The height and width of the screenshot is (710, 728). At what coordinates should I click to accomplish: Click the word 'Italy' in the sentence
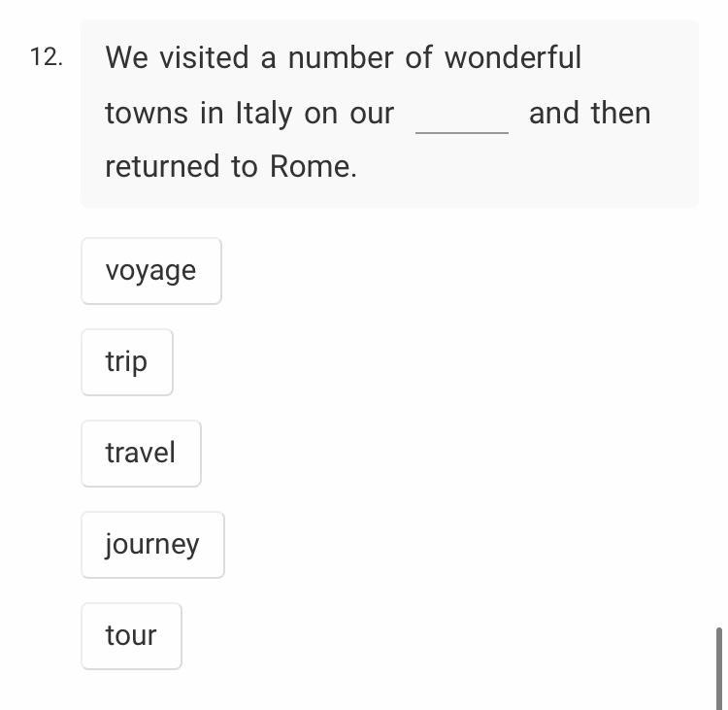264,114
